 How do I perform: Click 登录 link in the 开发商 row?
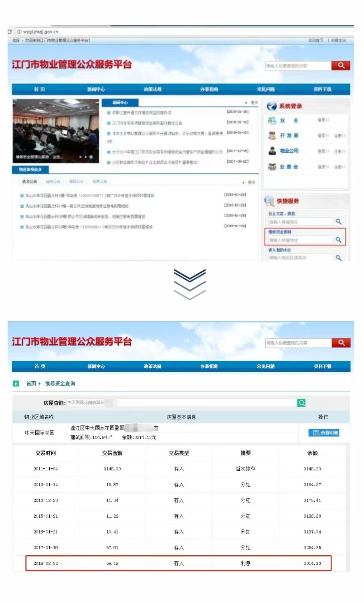323,136
